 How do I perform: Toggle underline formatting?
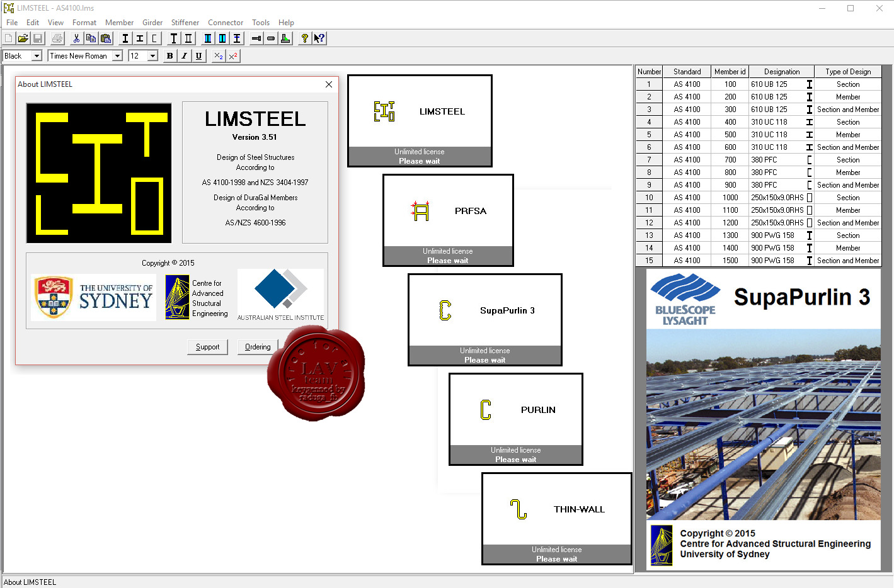pos(198,56)
